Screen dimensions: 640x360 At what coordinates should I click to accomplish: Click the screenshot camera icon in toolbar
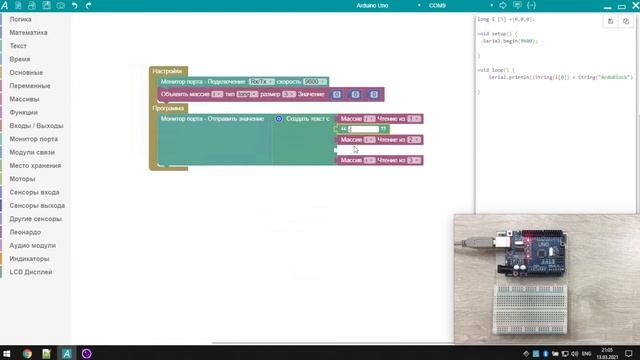60,5
